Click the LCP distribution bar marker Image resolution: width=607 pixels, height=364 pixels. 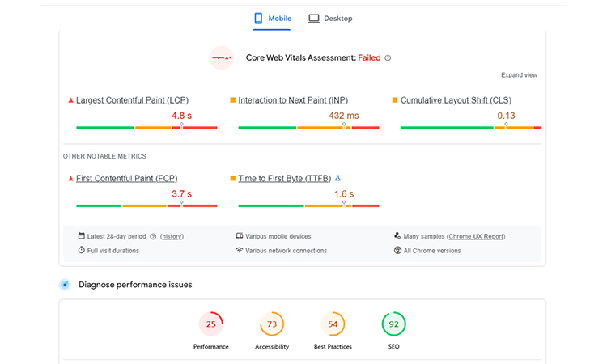click(x=181, y=125)
